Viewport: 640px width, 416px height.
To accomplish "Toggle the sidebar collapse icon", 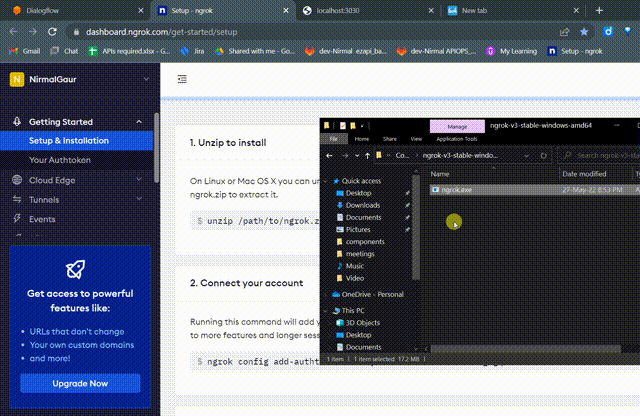I will (182, 79).
